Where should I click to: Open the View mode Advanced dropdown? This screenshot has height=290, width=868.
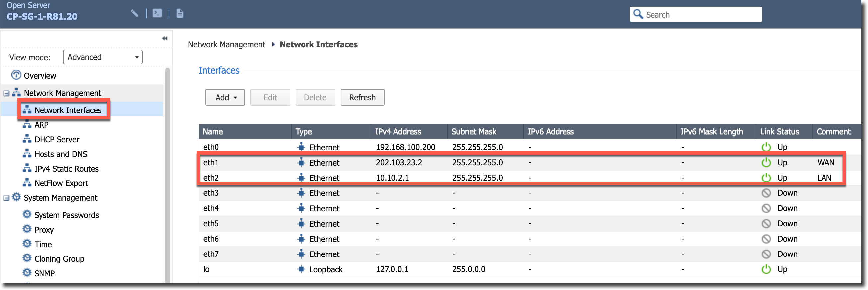coord(103,57)
